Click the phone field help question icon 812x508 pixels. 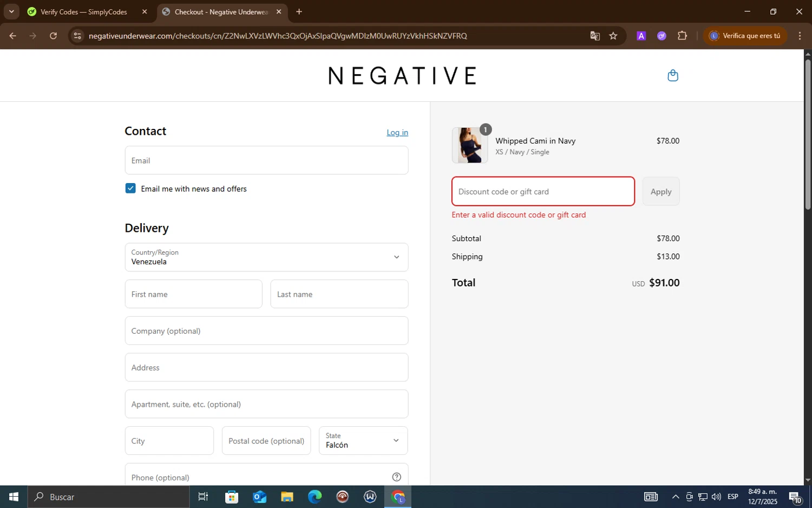click(396, 477)
